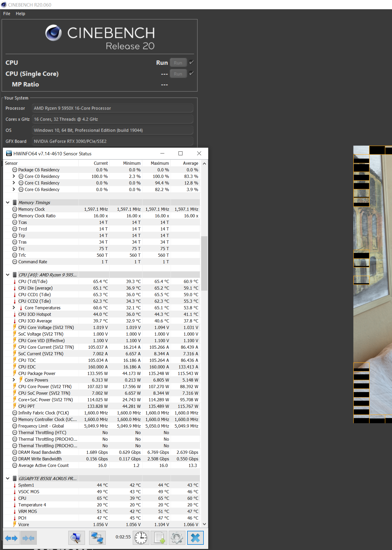Click the GFX Board field
This screenshot has width=392, height=550.
(x=113, y=141)
